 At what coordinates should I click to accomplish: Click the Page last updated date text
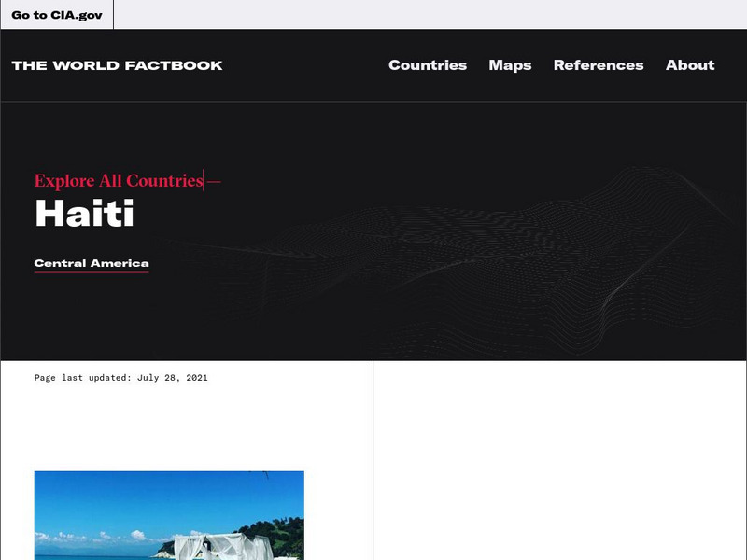click(x=121, y=378)
